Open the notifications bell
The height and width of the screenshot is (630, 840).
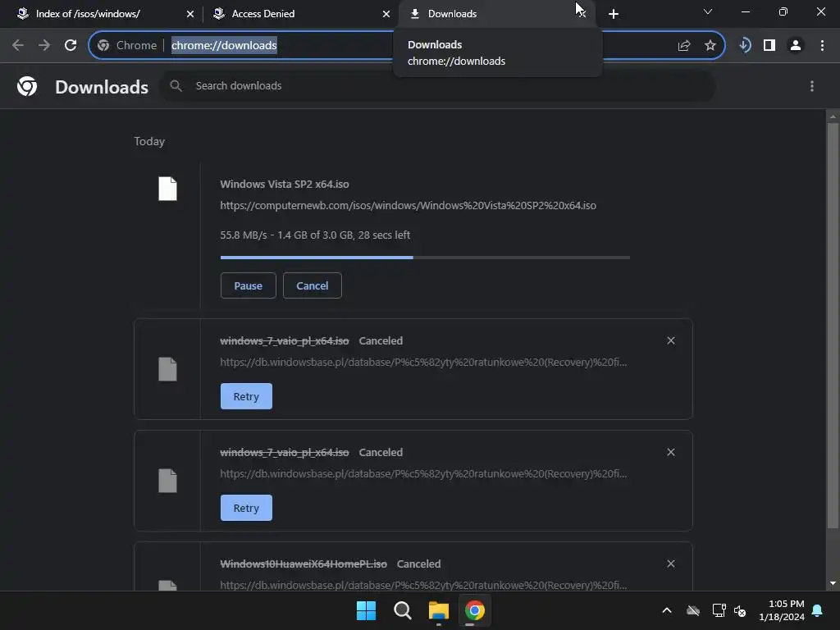pyautogui.click(x=818, y=610)
